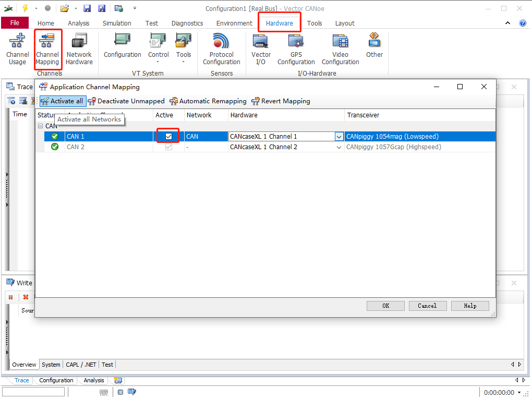
Task: Click the Network column header
Action: tap(206, 115)
